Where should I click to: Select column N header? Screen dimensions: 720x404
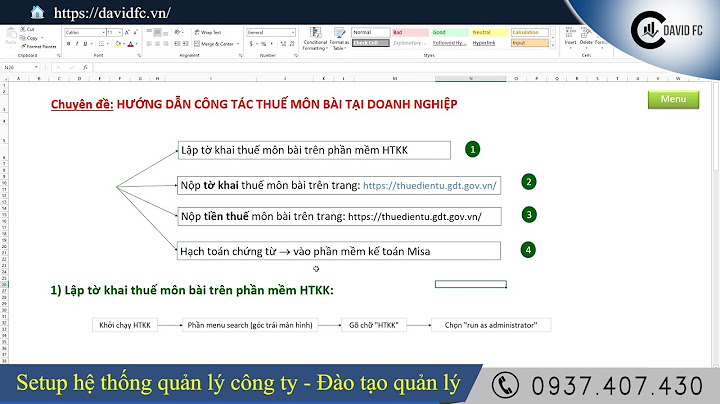pyautogui.click(x=471, y=79)
